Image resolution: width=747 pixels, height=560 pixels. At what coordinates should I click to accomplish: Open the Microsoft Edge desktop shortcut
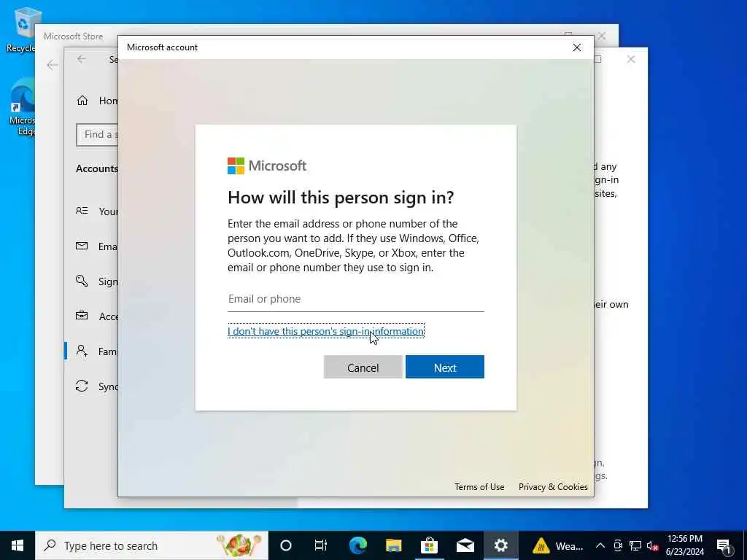pyautogui.click(x=23, y=108)
